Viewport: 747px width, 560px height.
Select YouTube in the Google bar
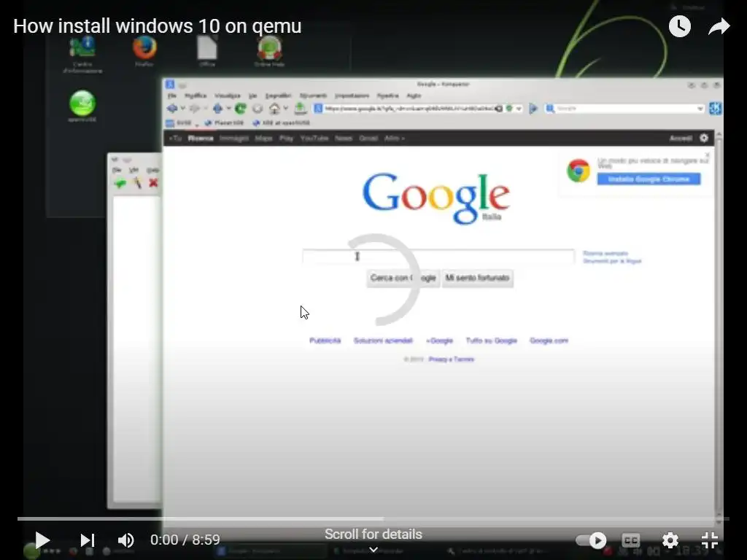(x=314, y=138)
